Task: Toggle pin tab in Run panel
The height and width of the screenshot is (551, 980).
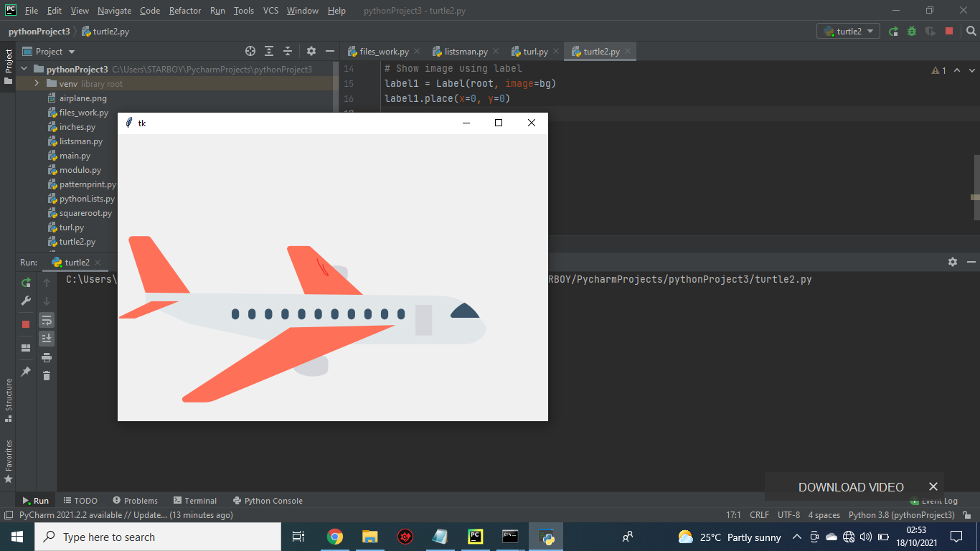Action: [x=26, y=372]
